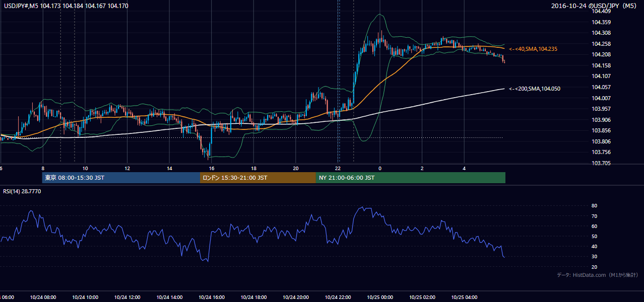
Task: Select the London 15:30-21:00 JST session bar
Action: pyautogui.click(x=258, y=178)
